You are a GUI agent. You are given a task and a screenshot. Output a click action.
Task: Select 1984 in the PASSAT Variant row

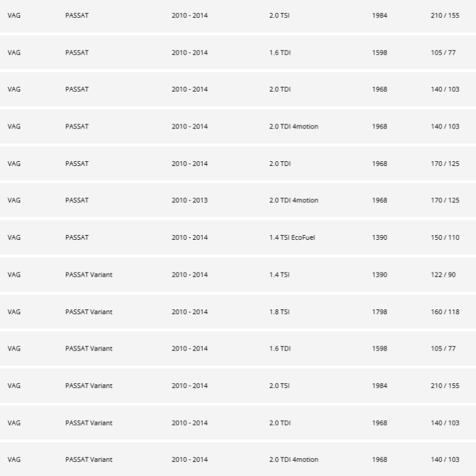pos(380,386)
